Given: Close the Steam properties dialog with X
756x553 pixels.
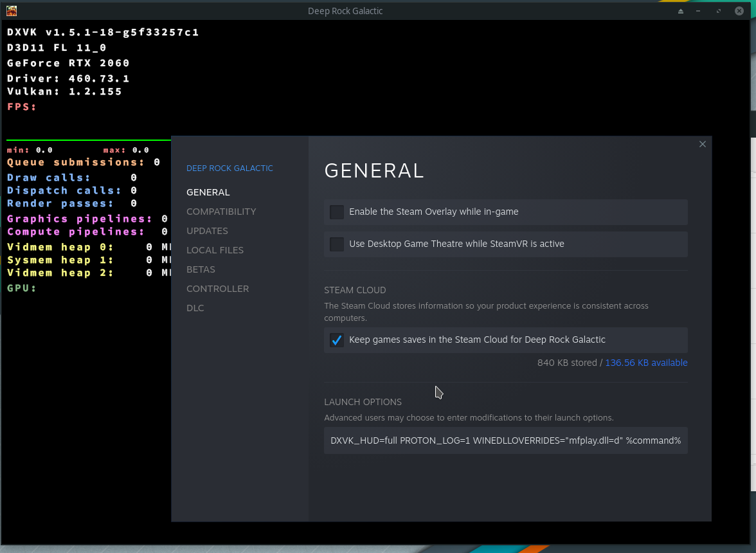Looking at the screenshot, I should click(x=702, y=144).
